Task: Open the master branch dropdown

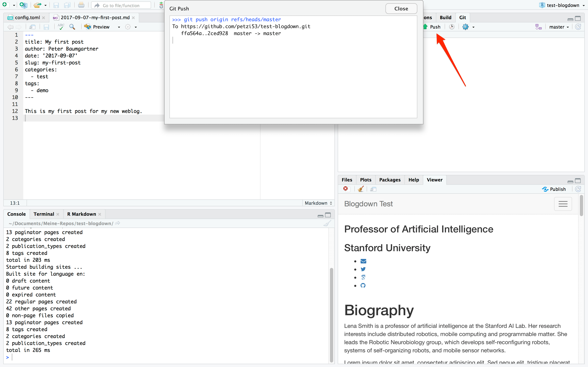Action: [x=559, y=27]
